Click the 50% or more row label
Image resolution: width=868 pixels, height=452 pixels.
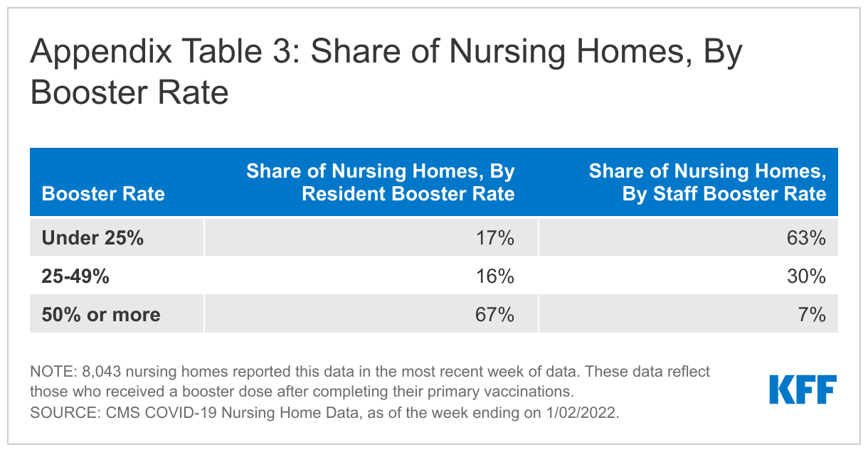click(x=101, y=315)
